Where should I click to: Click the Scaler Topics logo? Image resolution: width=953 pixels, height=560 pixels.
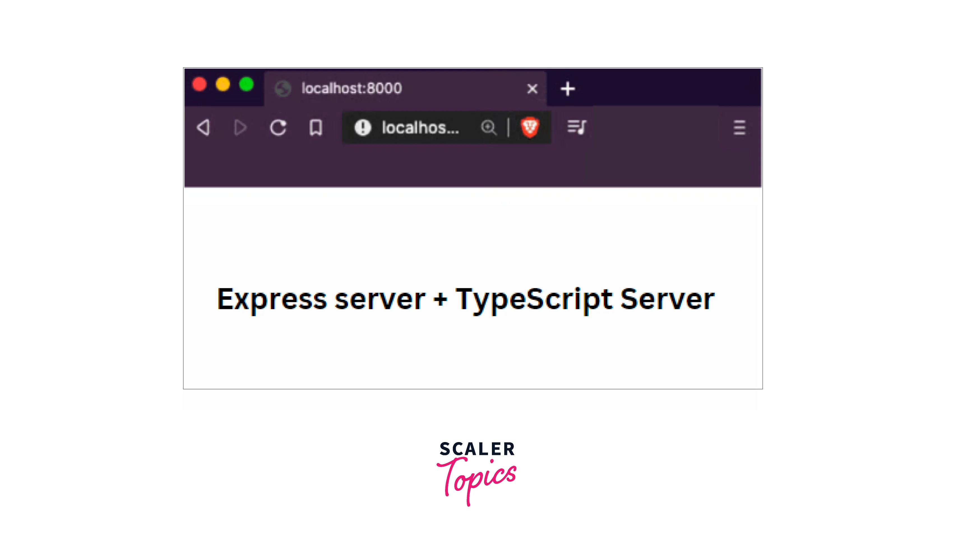pyautogui.click(x=476, y=473)
